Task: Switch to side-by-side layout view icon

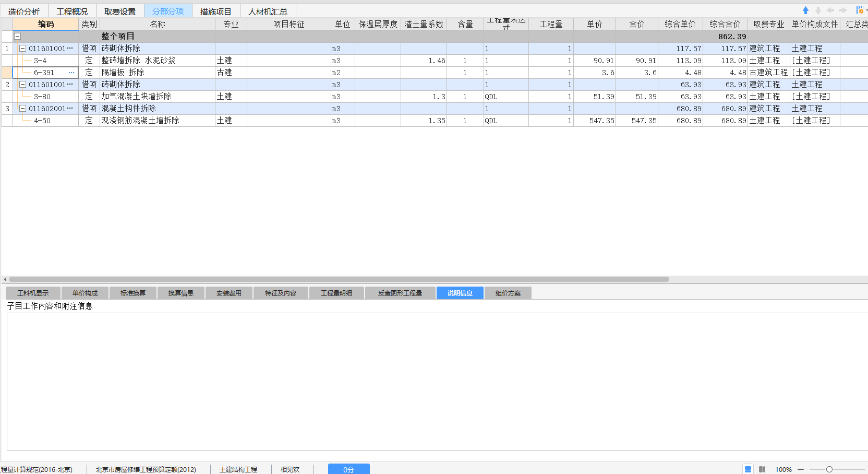Action: [x=762, y=469]
